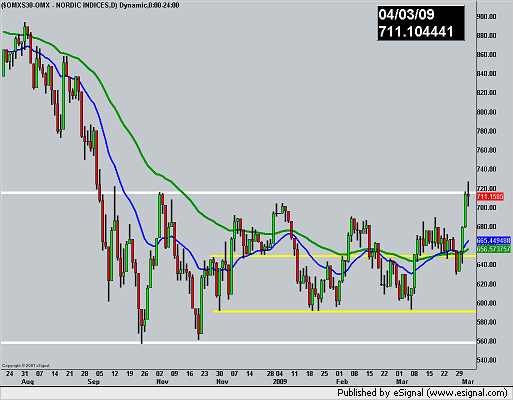The image size is (513, 400).
Task: Click the 900.00 price axis label
Action: click(487, 16)
